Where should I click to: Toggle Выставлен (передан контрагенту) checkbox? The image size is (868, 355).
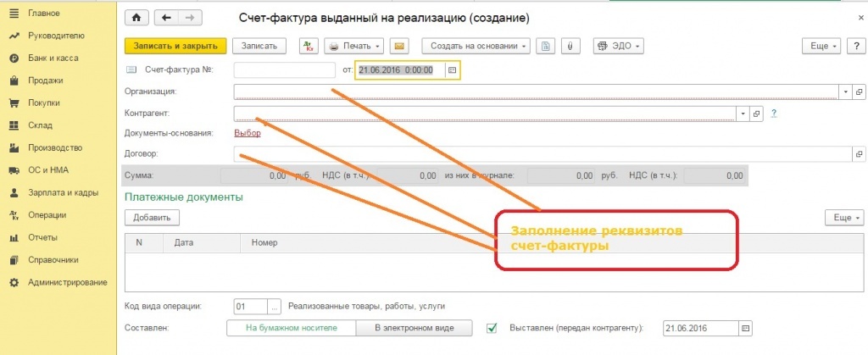[491, 328]
